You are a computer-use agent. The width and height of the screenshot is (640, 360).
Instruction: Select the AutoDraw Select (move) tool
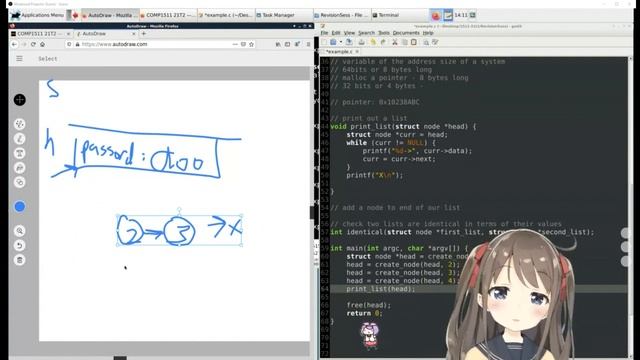(x=20, y=100)
